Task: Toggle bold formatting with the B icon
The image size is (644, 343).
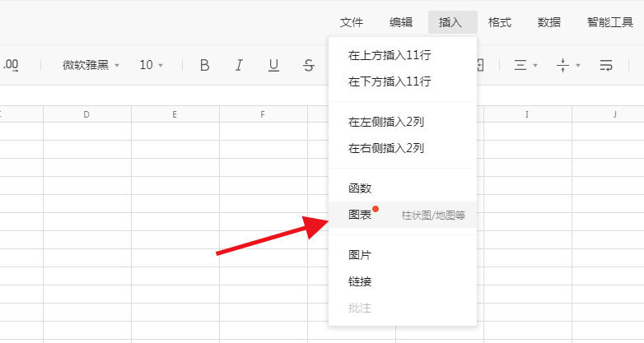Action: point(204,65)
